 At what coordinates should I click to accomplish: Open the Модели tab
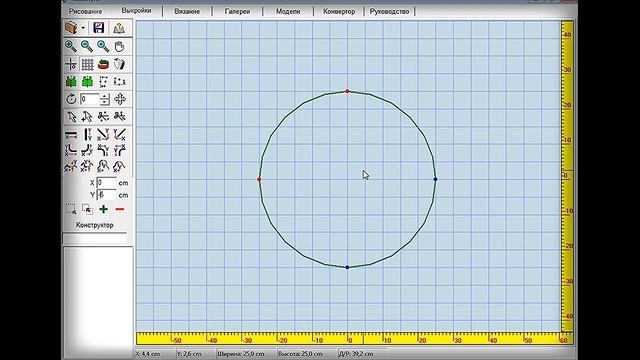[288, 11]
